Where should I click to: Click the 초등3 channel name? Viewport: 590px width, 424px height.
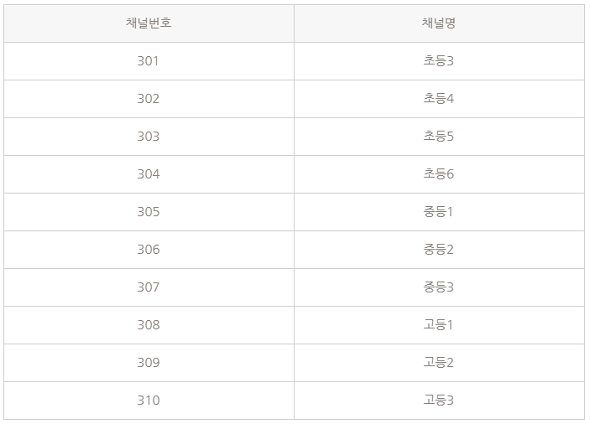pyautogui.click(x=439, y=61)
